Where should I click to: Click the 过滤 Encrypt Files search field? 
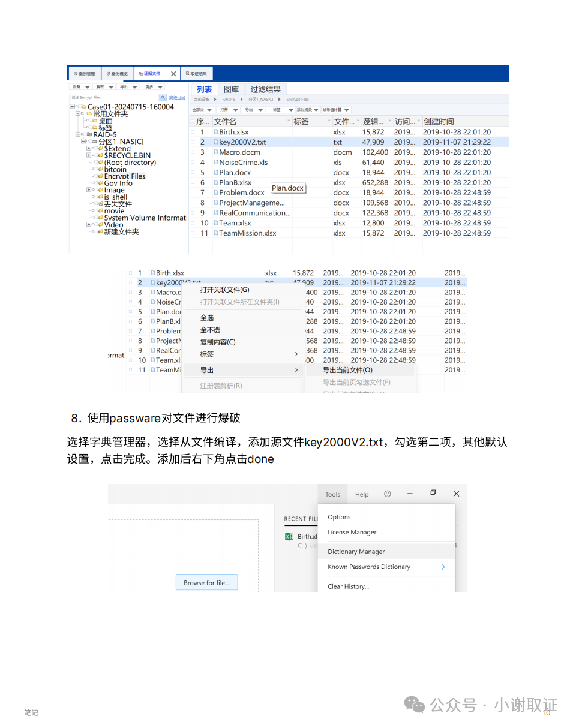[x=114, y=97]
